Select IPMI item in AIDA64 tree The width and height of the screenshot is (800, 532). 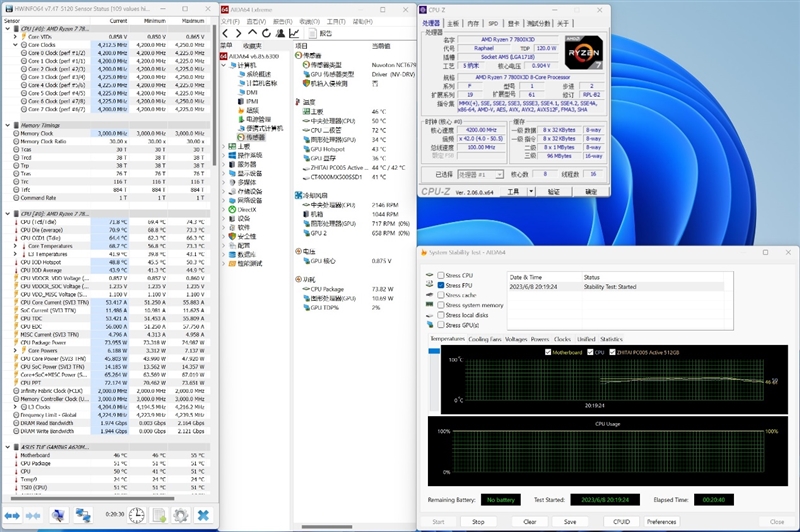tap(248, 102)
